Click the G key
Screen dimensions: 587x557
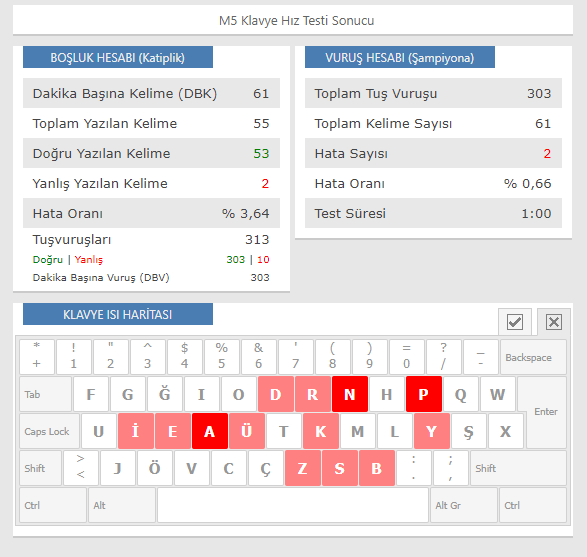click(x=128, y=394)
